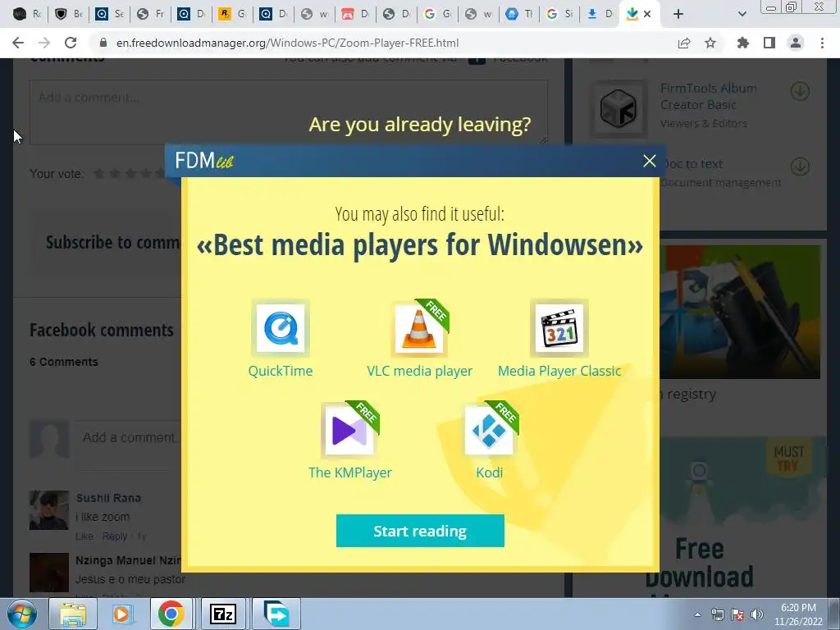Close the active browser tab
Viewport: 840px width, 630px height.
point(647,14)
